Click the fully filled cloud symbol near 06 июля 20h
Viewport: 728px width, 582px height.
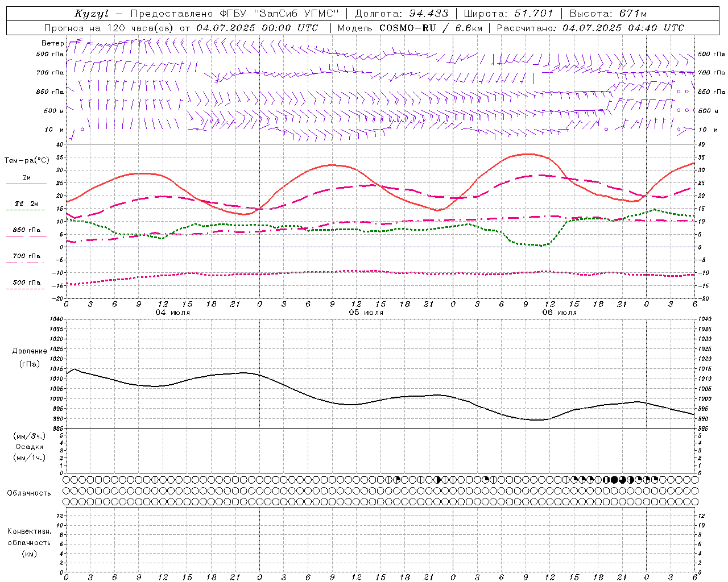(x=614, y=480)
